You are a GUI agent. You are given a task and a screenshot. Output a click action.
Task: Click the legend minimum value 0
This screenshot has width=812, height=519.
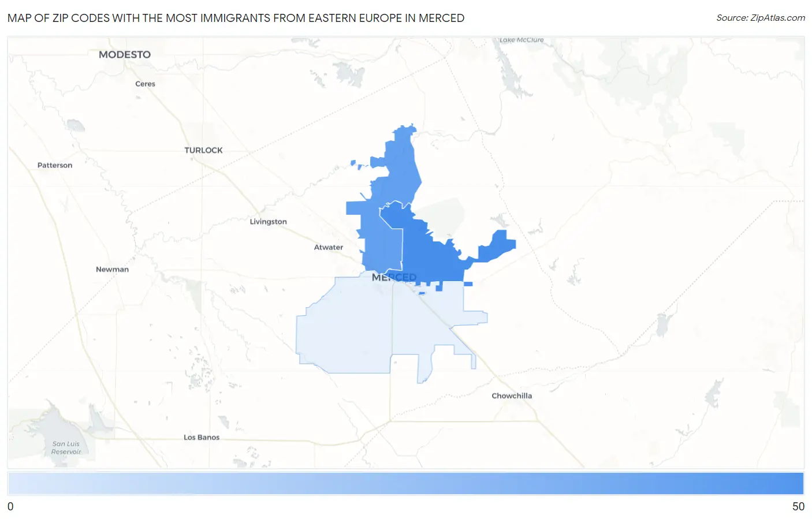pyautogui.click(x=10, y=506)
